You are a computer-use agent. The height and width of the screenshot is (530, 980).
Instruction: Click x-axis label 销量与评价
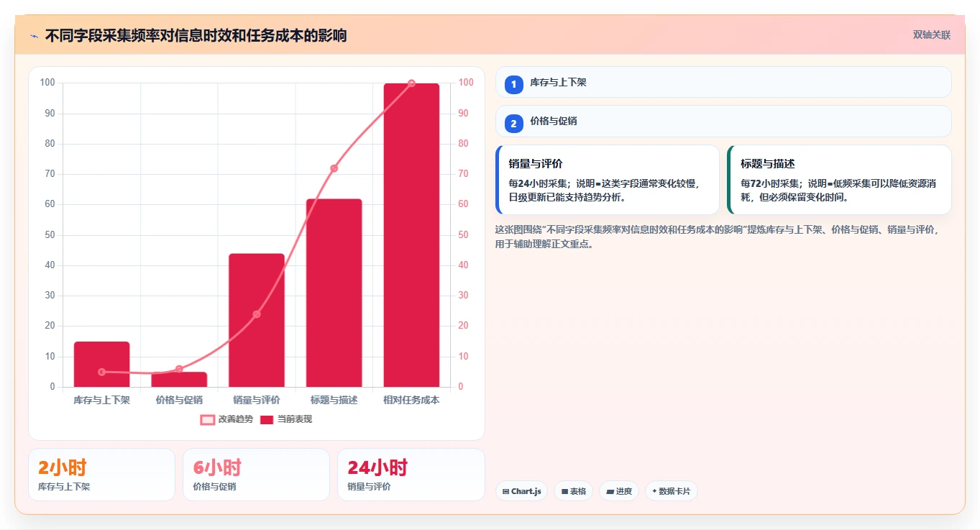[x=257, y=400]
